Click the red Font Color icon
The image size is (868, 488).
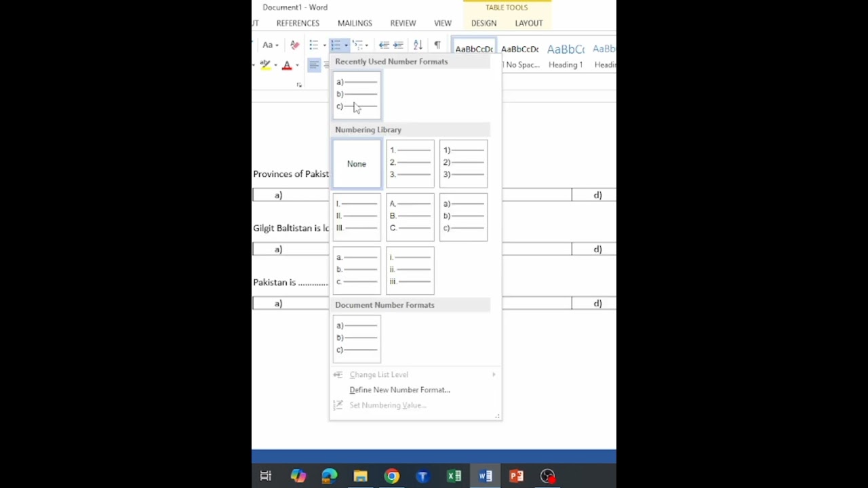pyautogui.click(x=287, y=65)
